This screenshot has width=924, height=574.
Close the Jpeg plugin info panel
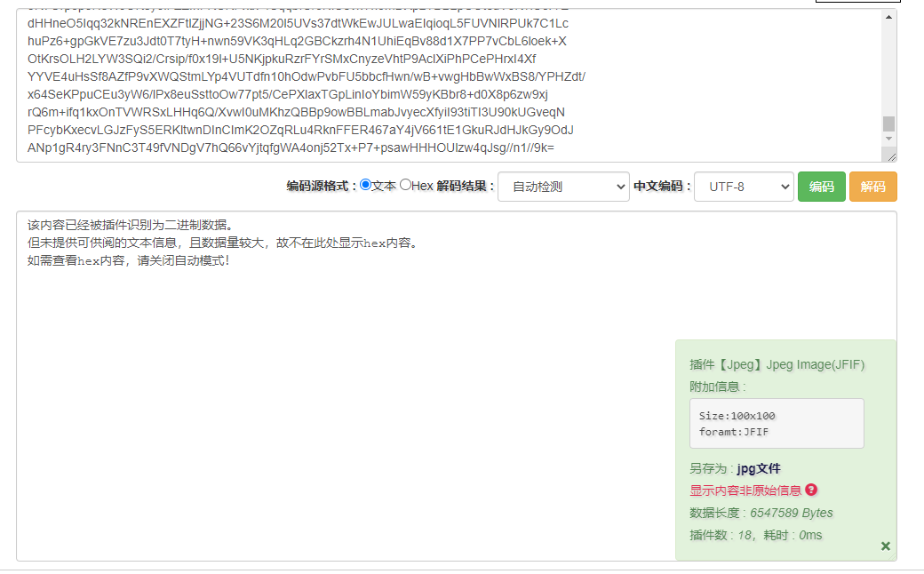885,546
